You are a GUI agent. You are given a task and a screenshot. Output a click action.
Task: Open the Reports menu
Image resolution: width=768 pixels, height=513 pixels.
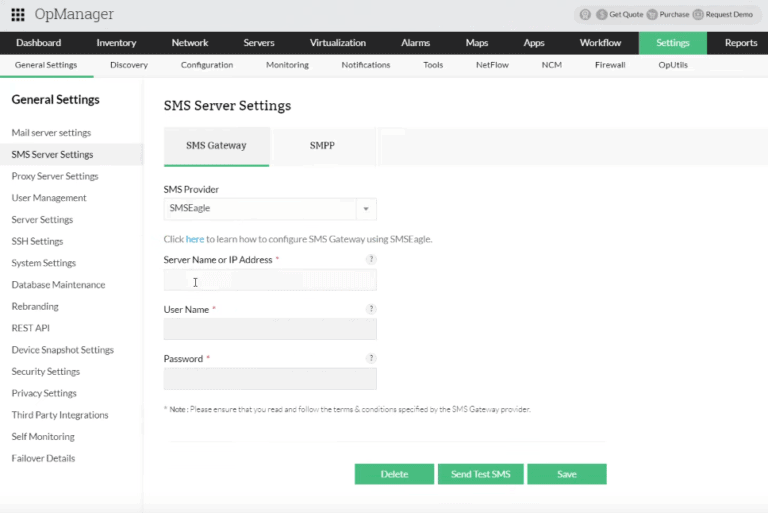click(741, 43)
